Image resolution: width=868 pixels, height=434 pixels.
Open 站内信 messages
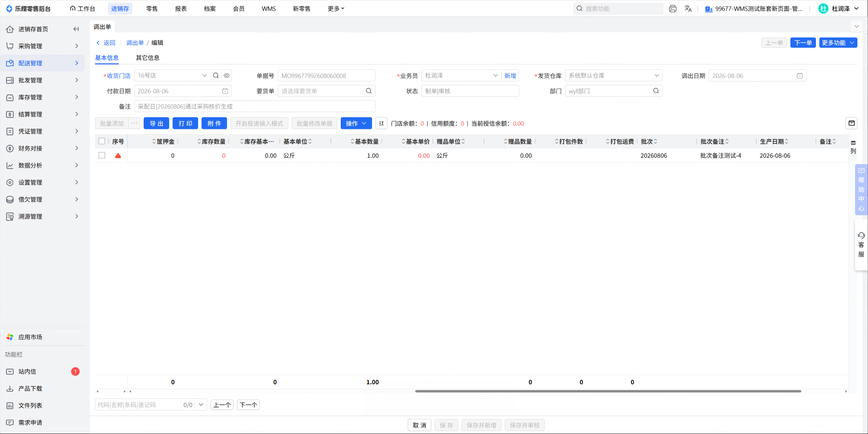pos(27,372)
